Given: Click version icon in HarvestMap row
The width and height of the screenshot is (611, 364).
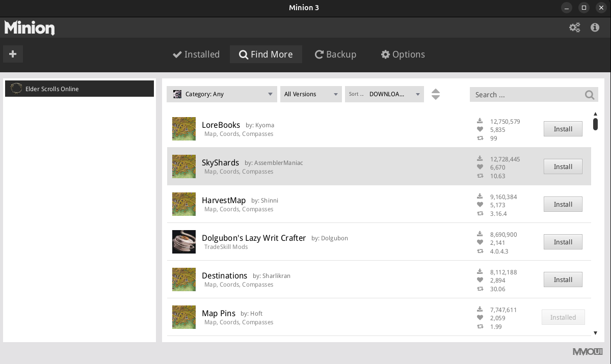Looking at the screenshot, I should (x=480, y=213).
